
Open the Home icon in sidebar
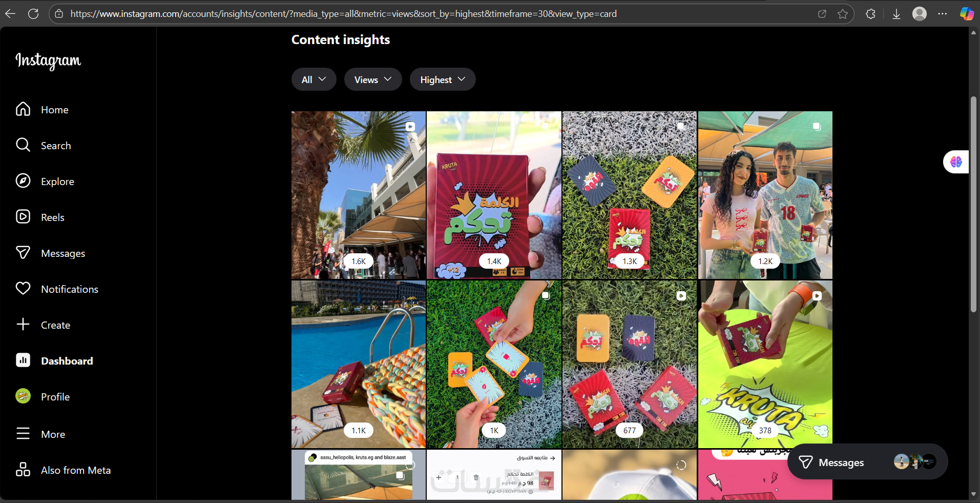pos(23,109)
